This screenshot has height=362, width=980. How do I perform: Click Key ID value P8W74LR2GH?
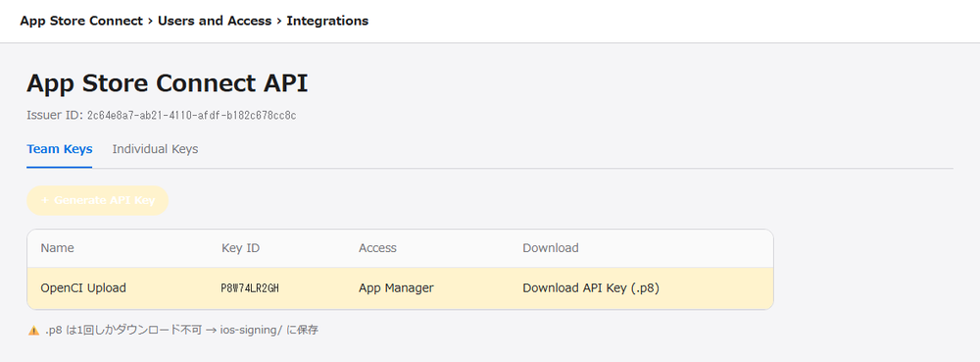pos(250,288)
